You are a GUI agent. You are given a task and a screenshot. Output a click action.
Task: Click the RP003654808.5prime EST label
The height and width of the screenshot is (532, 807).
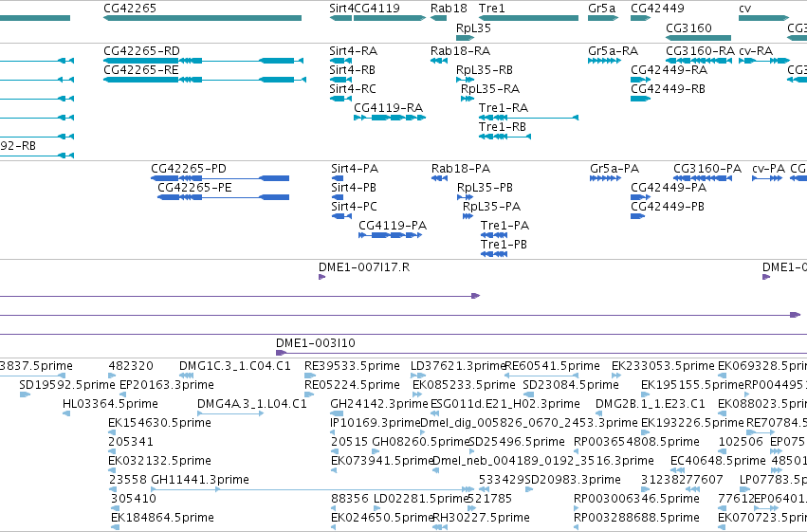coord(636,442)
